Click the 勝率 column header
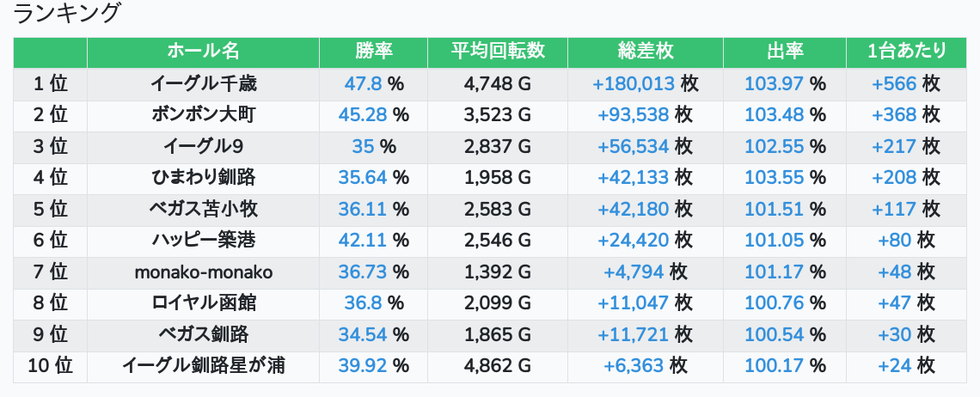Image resolution: width=980 pixels, height=397 pixels. (x=373, y=52)
